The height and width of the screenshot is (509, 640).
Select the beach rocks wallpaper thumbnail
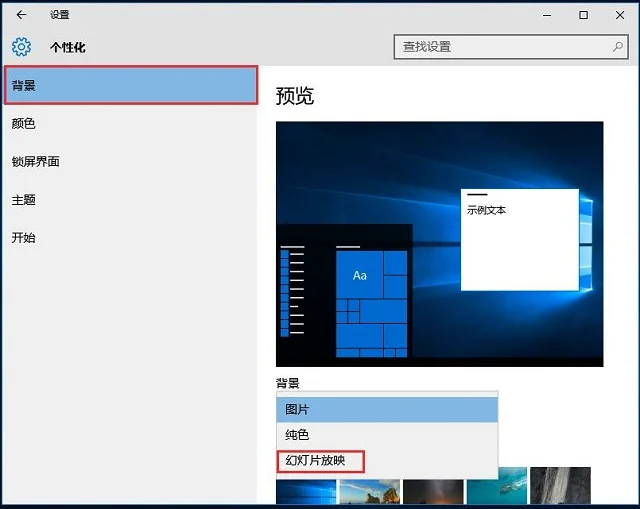click(370, 491)
